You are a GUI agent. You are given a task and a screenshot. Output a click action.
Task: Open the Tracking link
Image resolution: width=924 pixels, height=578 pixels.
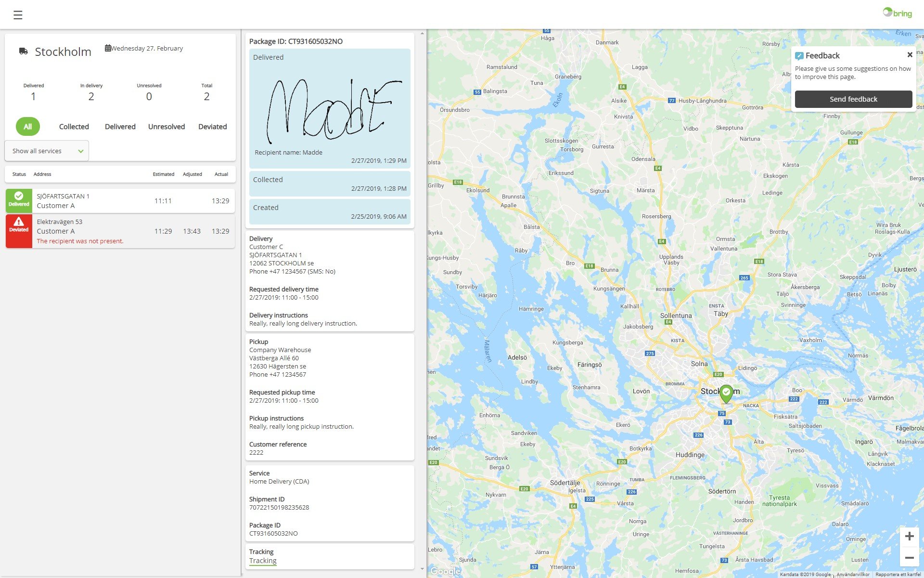tap(263, 561)
